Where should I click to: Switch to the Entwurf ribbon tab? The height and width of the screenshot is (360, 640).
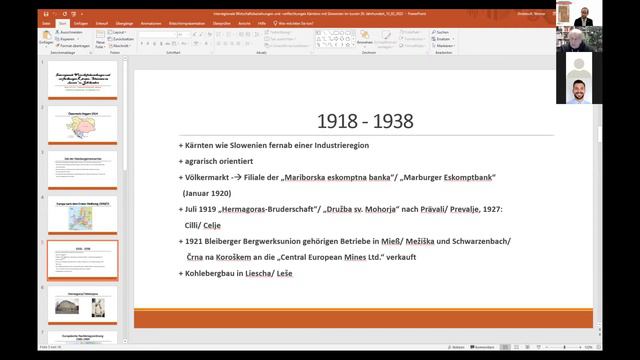pyautogui.click(x=102, y=24)
